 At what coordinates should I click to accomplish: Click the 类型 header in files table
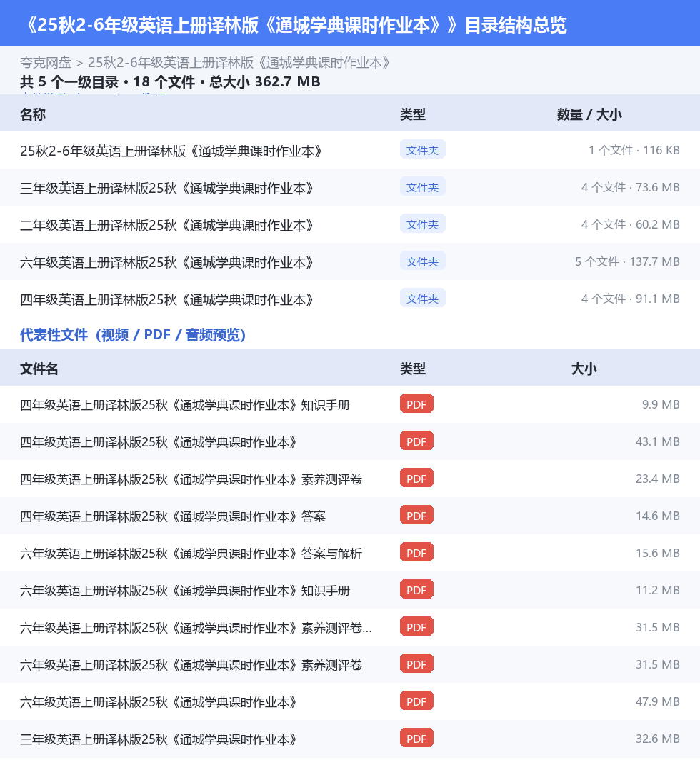413,369
